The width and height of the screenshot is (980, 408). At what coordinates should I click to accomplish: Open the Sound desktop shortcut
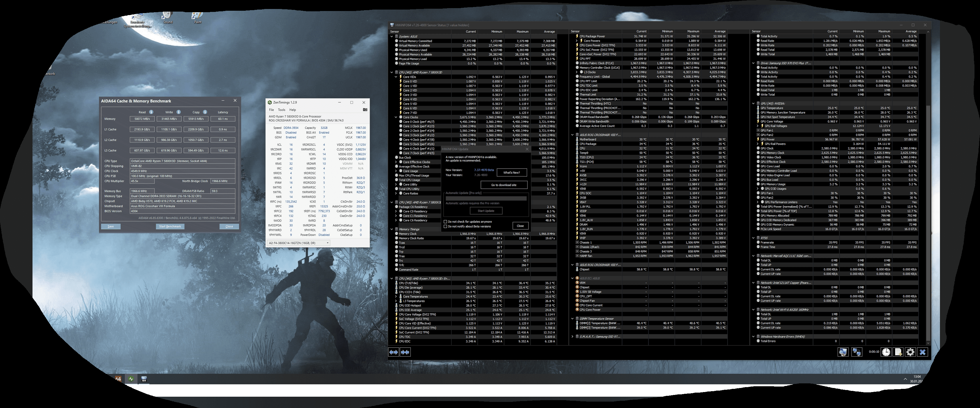coord(167,17)
